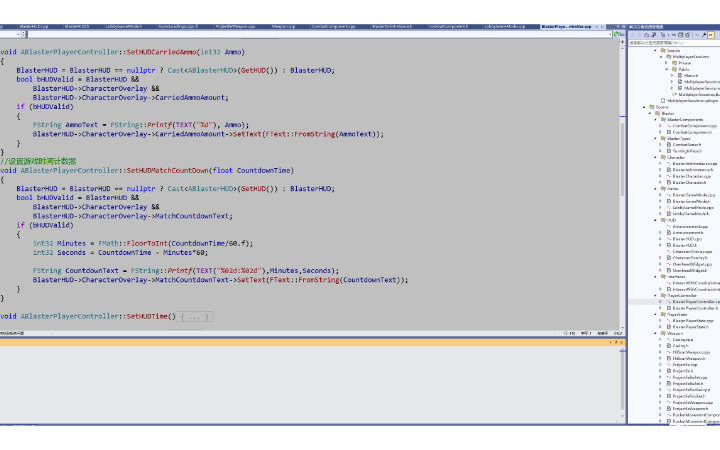The width and height of the screenshot is (720, 450).
Task: Select BlasterPlayerController.h in tree
Action: (x=696, y=308)
